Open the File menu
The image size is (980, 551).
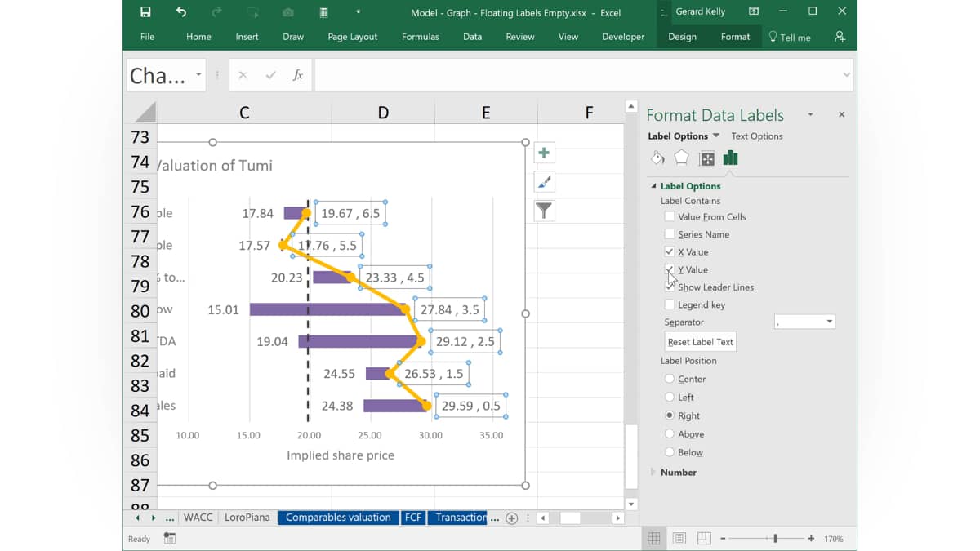147,37
